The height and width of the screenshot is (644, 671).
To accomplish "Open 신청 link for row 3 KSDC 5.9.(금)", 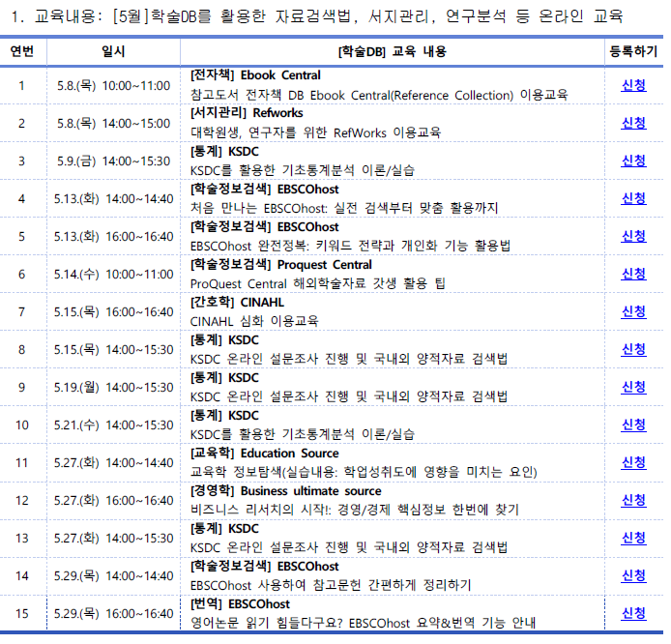I will [633, 161].
